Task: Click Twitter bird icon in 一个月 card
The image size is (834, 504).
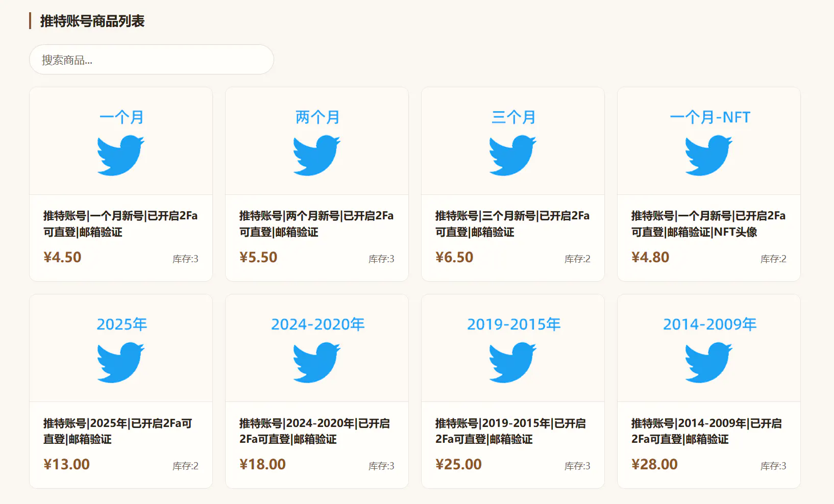Action: coord(121,155)
